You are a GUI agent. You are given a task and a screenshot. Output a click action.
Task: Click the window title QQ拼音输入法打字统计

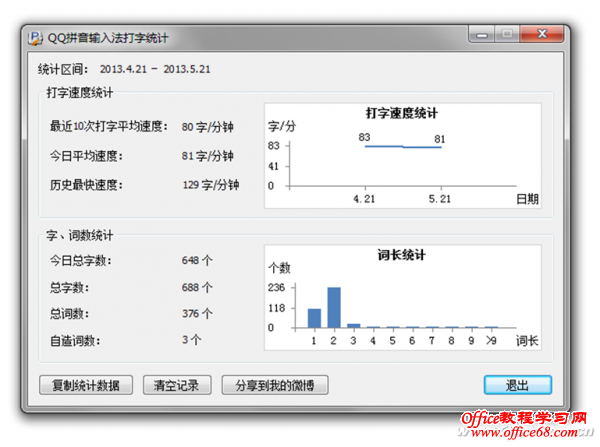coord(108,38)
